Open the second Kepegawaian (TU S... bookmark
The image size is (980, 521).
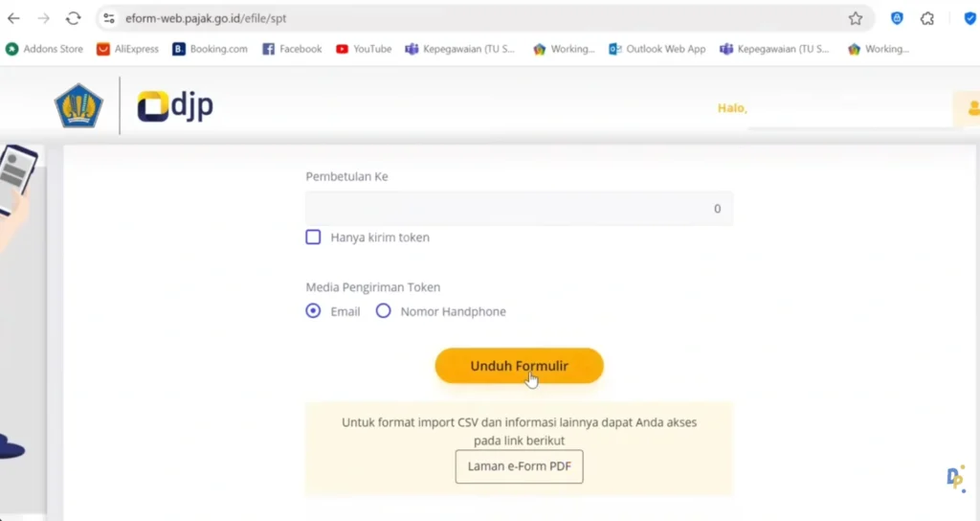pyautogui.click(x=774, y=49)
